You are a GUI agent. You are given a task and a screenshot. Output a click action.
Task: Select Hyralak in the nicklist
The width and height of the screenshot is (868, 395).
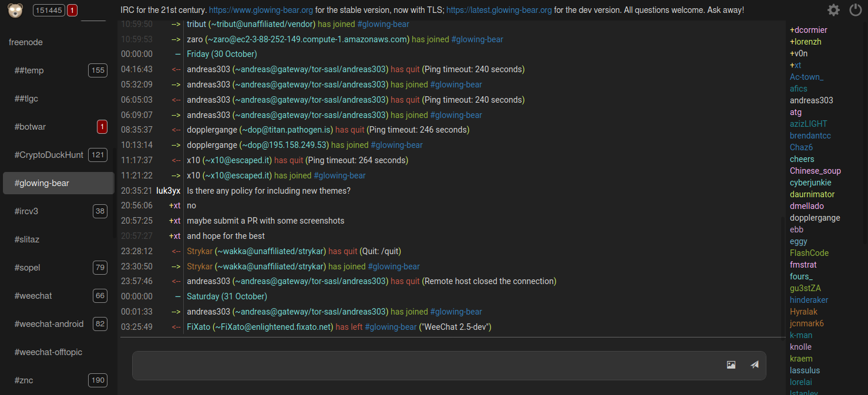pos(803,312)
